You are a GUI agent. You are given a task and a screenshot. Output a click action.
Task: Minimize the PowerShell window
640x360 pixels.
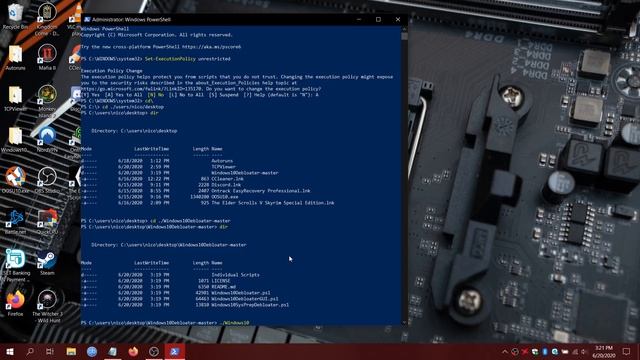[359, 19]
